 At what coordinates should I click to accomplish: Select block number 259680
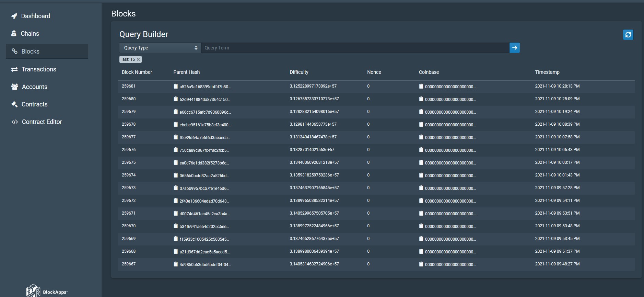pos(129,99)
